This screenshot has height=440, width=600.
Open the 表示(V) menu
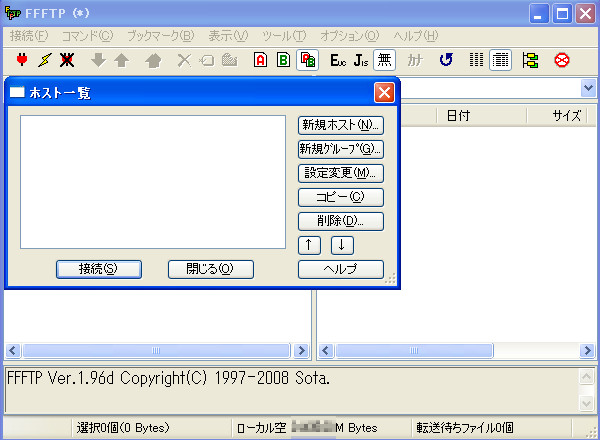(x=228, y=36)
